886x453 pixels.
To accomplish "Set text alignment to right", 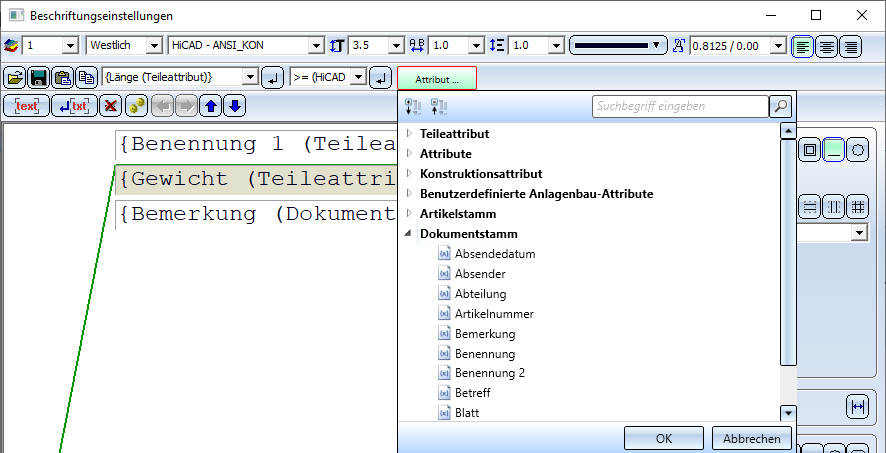I will [851, 46].
